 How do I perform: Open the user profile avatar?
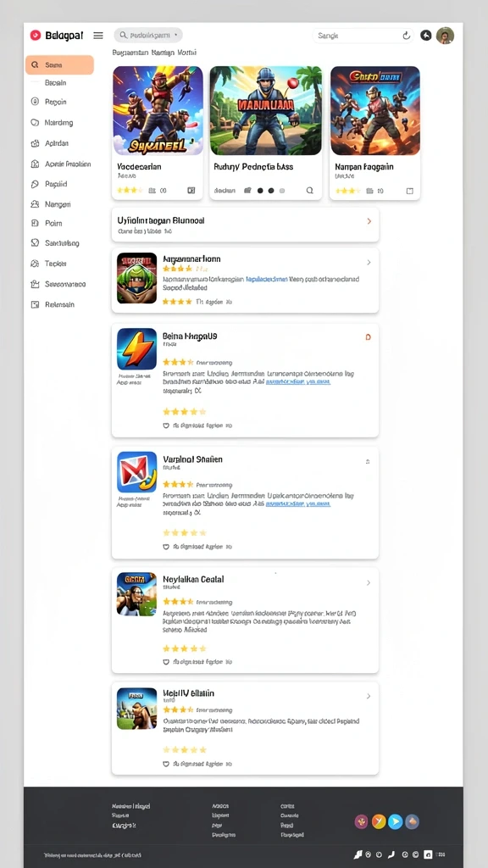(x=445, y=36)
